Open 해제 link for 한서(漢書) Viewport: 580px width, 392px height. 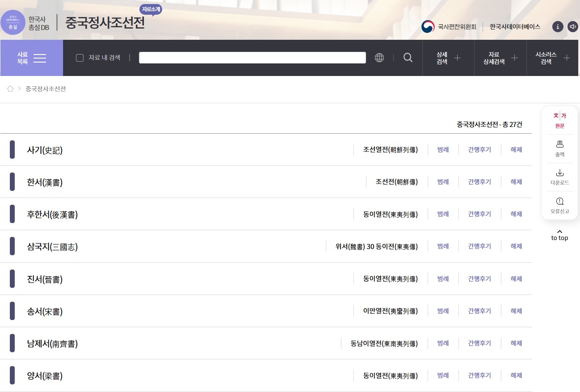click(516, 182)
